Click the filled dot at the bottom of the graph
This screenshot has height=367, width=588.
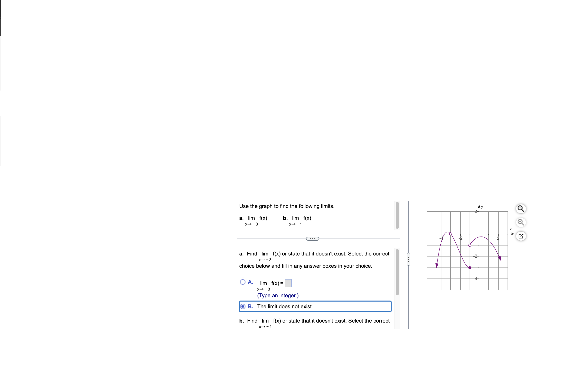tap(469, 268)
